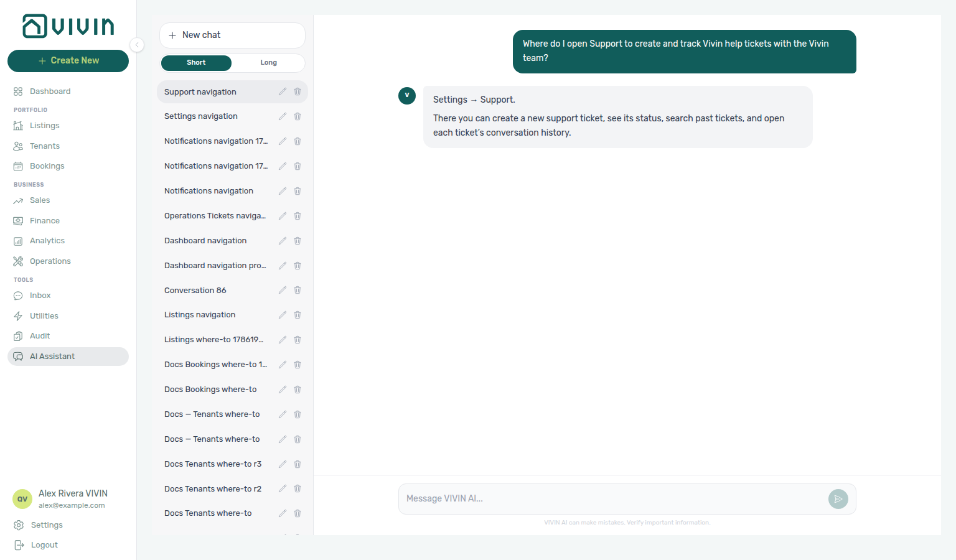Open the Alex Rivera VIVIN profile
Screen dimensions: 956x560
point(68,499)
